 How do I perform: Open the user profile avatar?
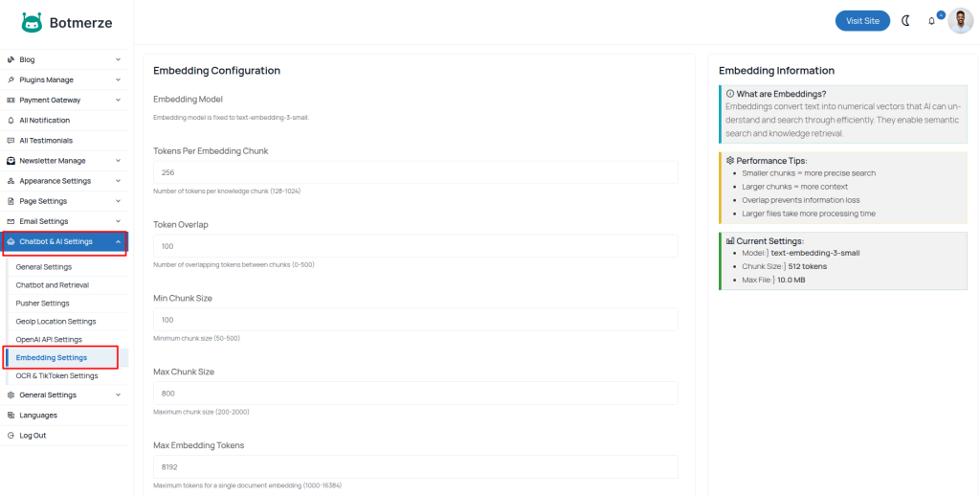tap(961, 20)
